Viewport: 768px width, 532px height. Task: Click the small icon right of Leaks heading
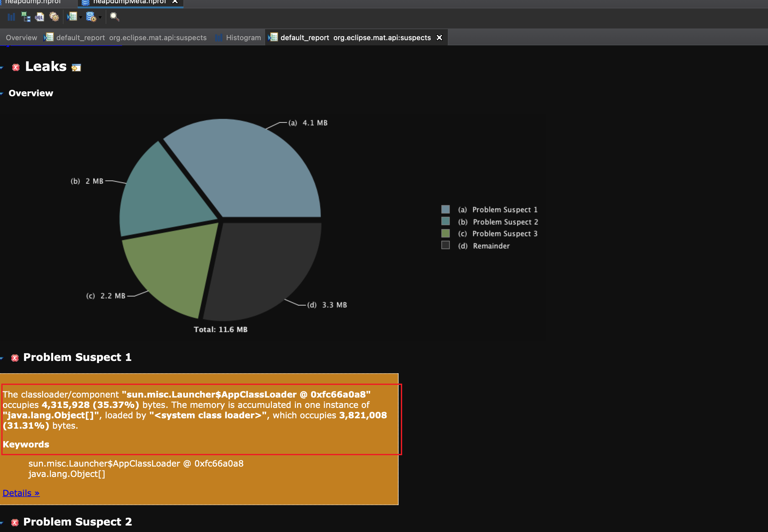(x=76, y=68)
